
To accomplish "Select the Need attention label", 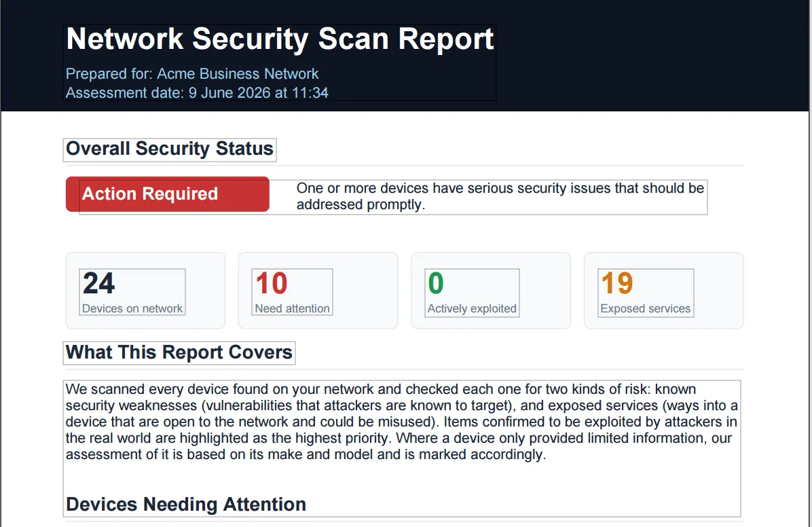I will [292, 308].
